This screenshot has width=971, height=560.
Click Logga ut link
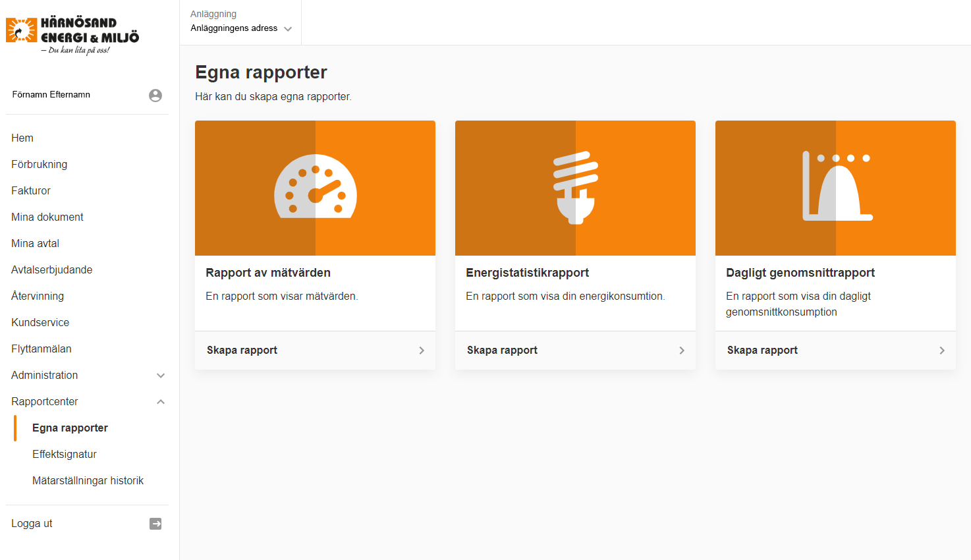pyautogui.click(x=32, y=523)
